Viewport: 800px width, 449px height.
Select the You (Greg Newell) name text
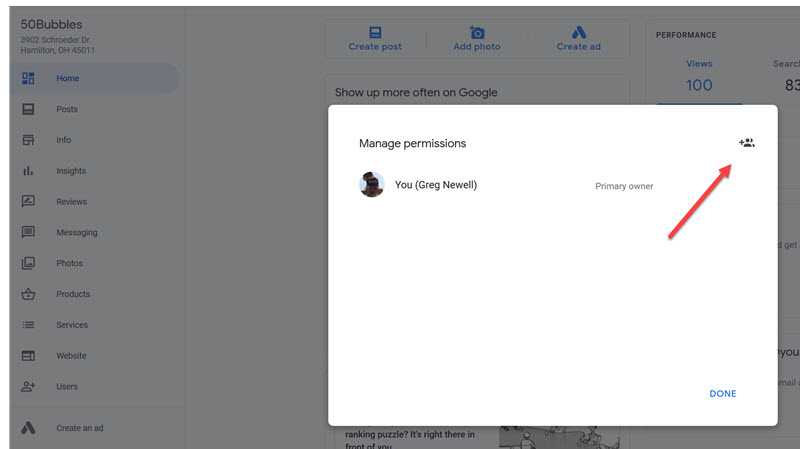(436, 185)
